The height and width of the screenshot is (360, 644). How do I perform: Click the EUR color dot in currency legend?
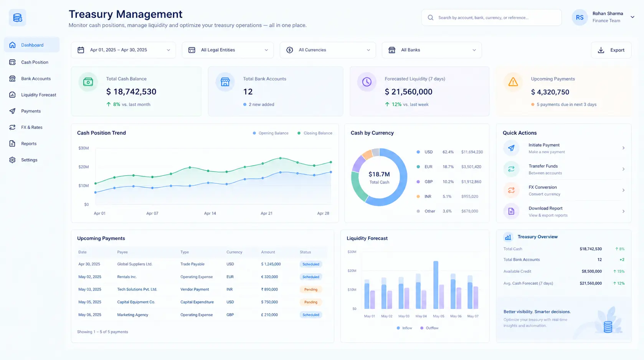point(418,167)
